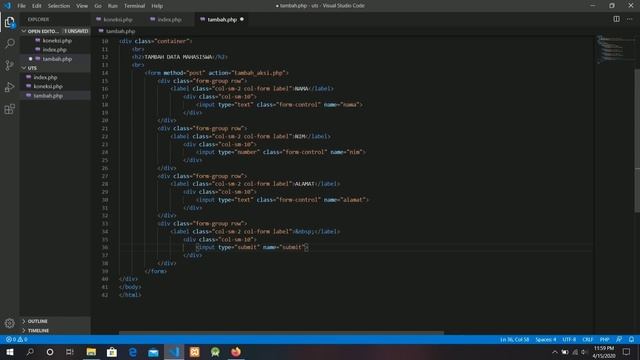The width and height of the screenshot is (640, 360).
Task: Switch to Visual Studio Code taskbar icon
Action: (174, 352)
